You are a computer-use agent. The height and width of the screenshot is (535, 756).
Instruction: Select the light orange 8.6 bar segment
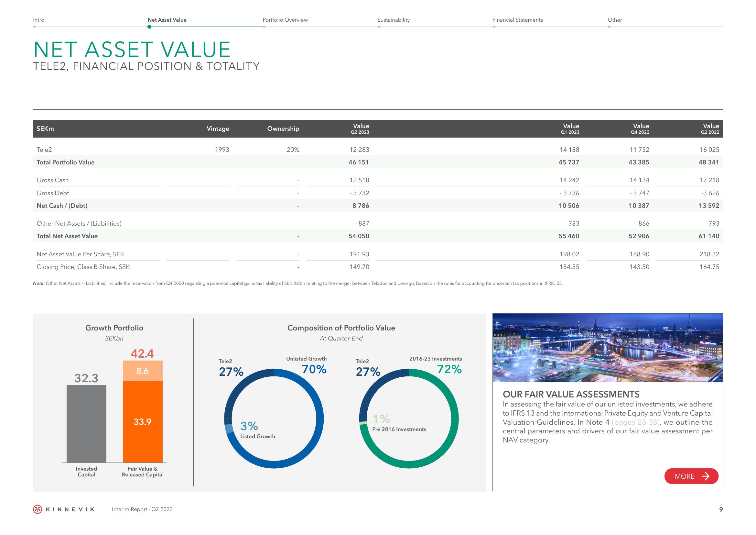(x=143, y=371)
